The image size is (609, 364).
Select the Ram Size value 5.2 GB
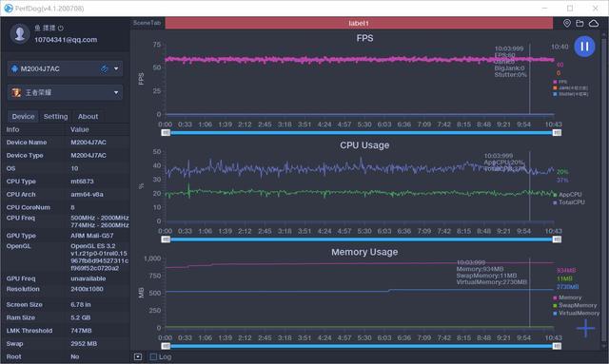coord(80,317)
